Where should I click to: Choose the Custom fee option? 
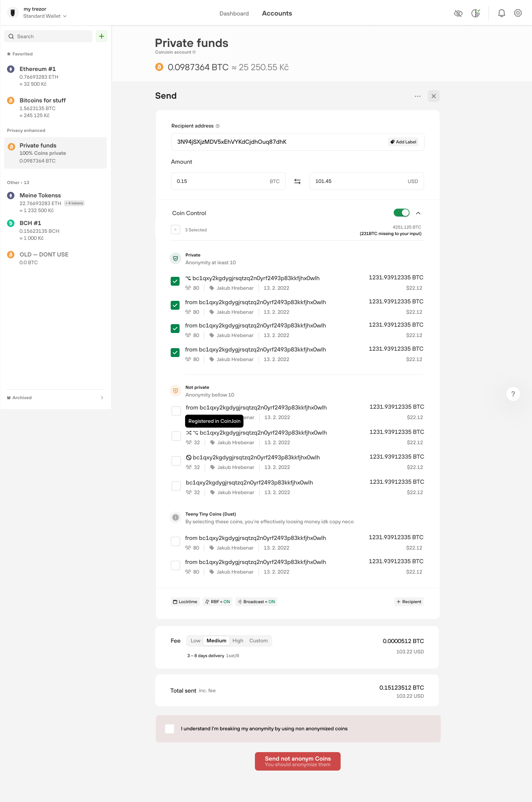coord(259,641)
